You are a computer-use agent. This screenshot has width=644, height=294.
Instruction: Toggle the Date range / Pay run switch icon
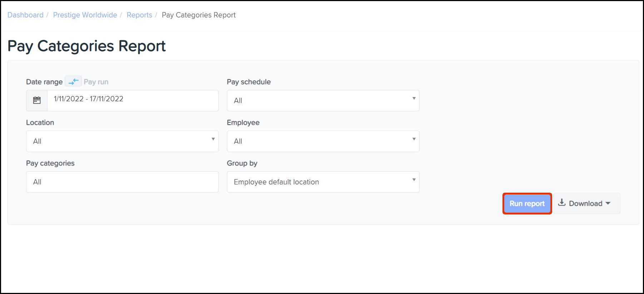coord(73,81)
